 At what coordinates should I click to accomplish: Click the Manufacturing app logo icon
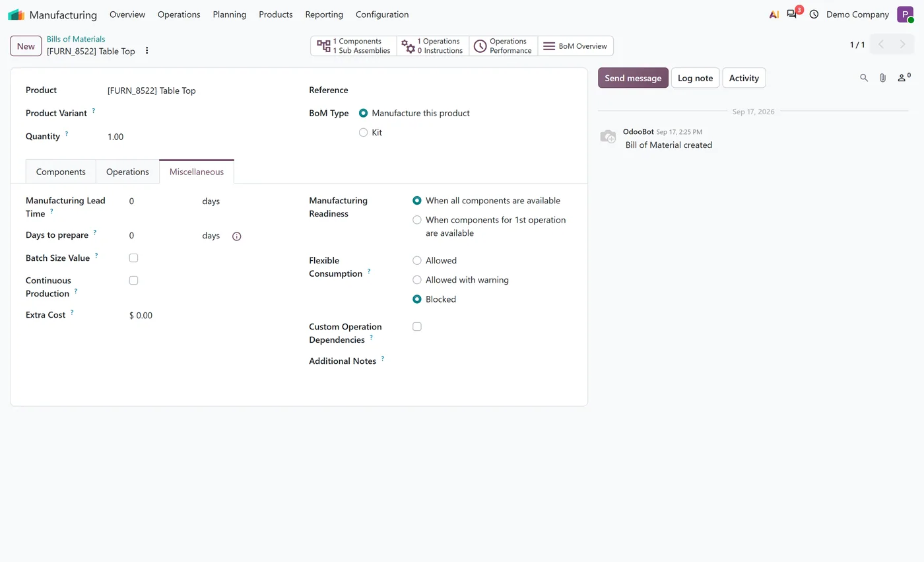[16, 15]
